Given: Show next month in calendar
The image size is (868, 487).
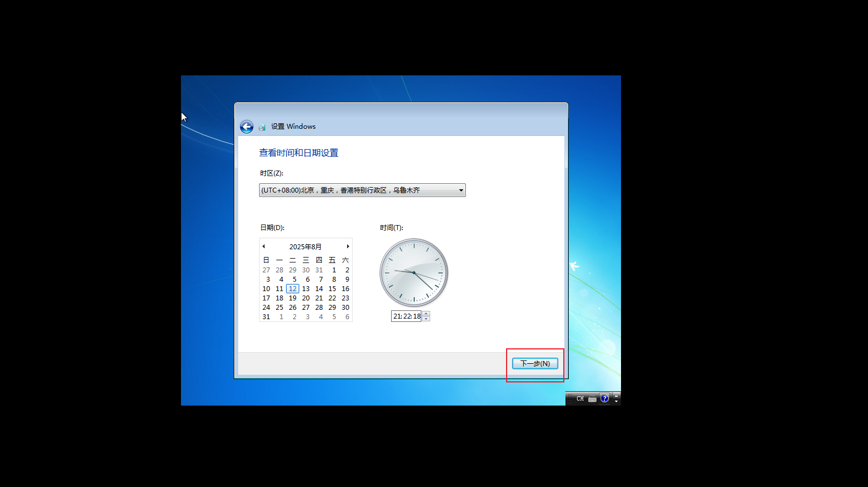Looking at the screenshot, I should click(x=348, y=247).
